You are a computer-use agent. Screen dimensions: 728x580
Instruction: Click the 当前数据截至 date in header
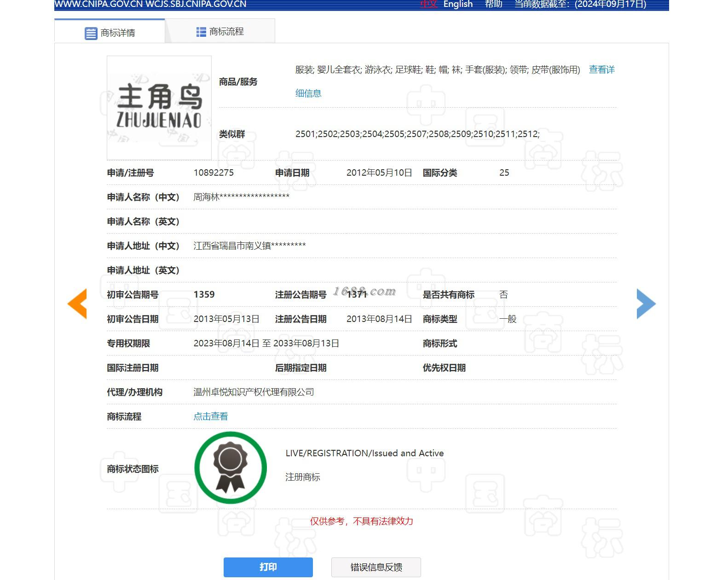click(580, 4)
